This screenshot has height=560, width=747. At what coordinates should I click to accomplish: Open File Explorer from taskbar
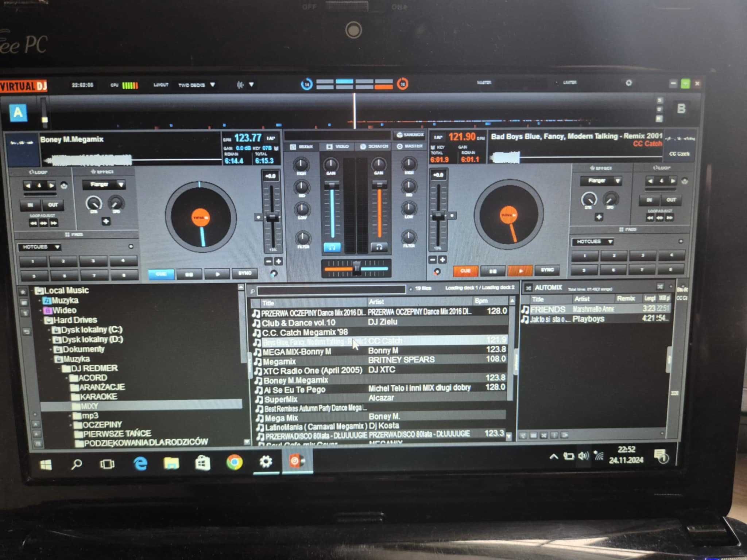click(171, 463)
